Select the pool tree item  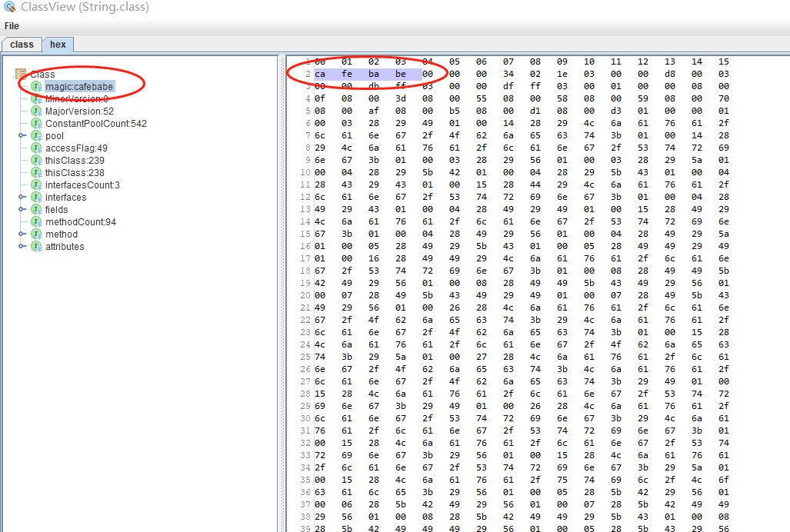[x=55, y=136]
